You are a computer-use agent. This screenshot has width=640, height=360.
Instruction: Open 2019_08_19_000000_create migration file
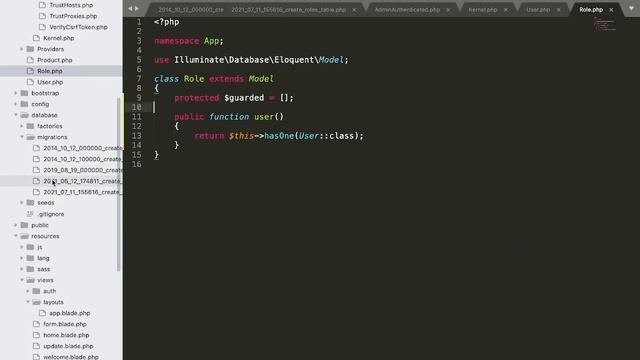83,170
